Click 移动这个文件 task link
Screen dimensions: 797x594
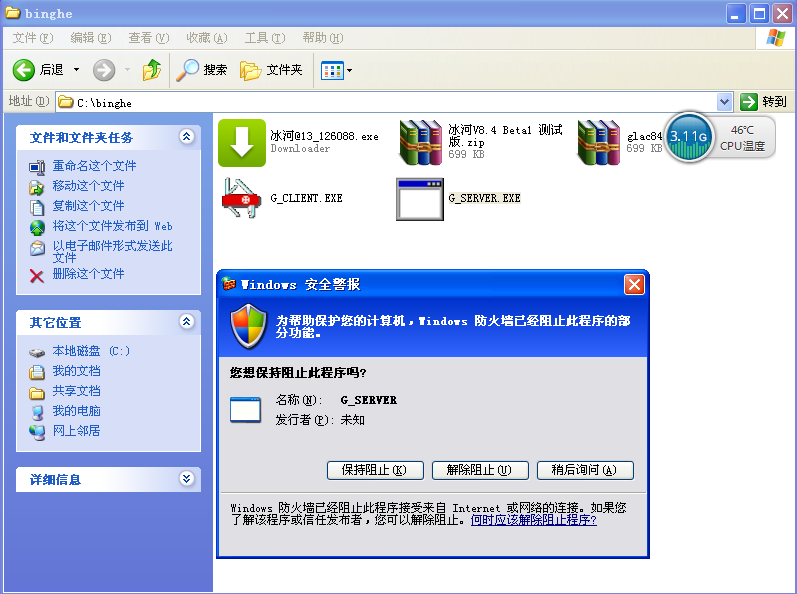coord(88,185)
